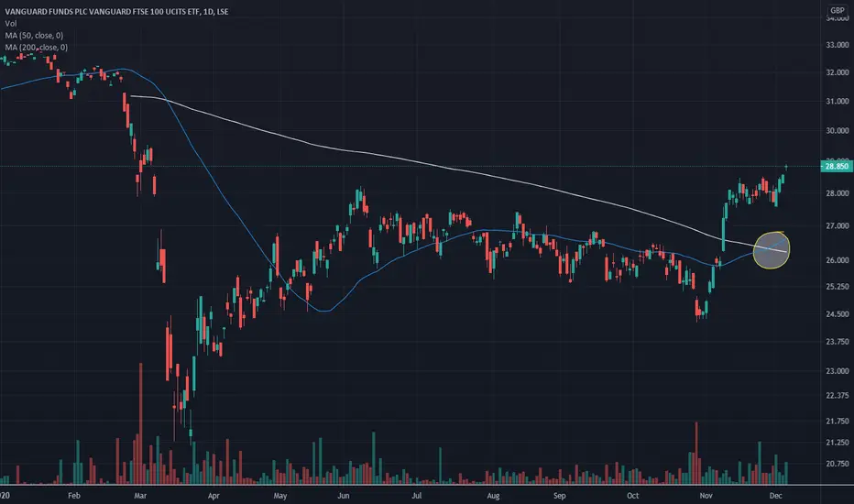Click the Sep label on time axis
This screenshot has height=504, width=854.
tap(559, 496)
